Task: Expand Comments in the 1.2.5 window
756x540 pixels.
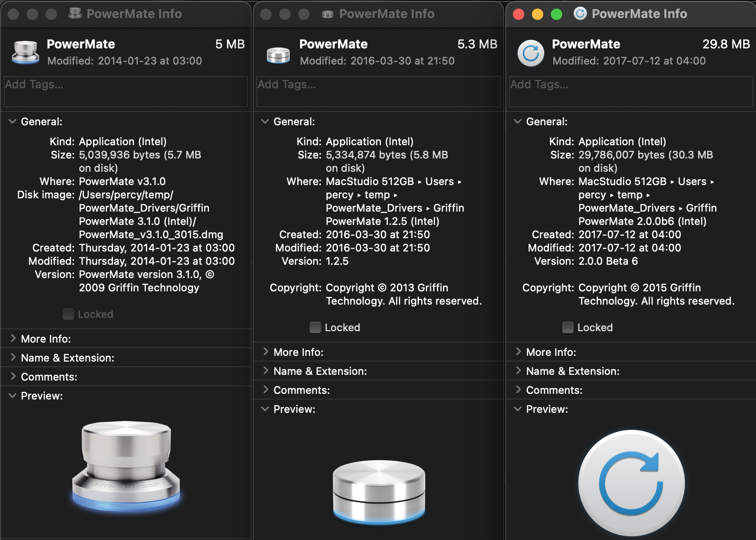Action: (265, 390)
